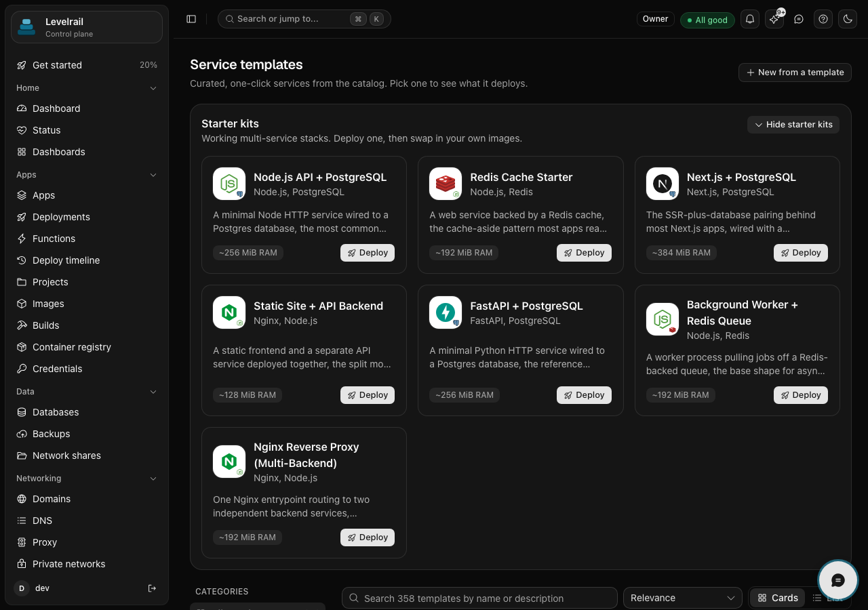Go to Container registry

87,347
